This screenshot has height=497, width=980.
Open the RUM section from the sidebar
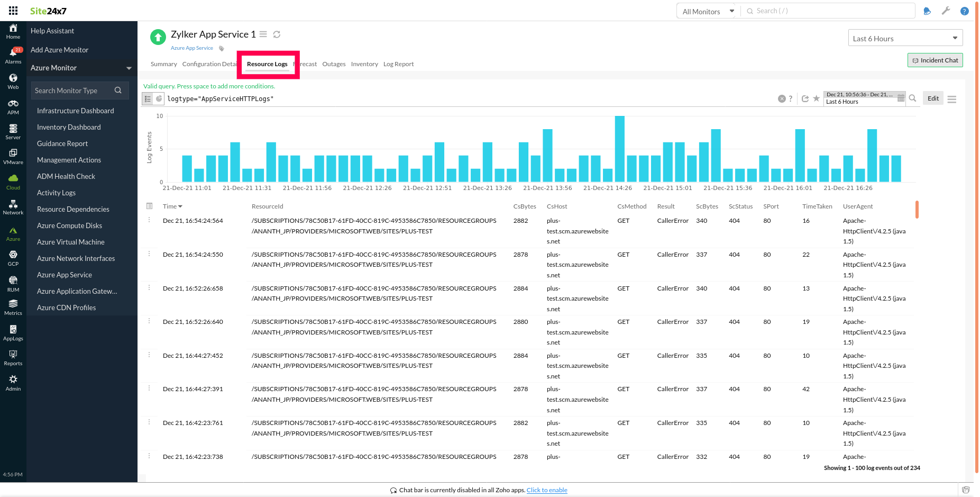click(x=13, y=283)
